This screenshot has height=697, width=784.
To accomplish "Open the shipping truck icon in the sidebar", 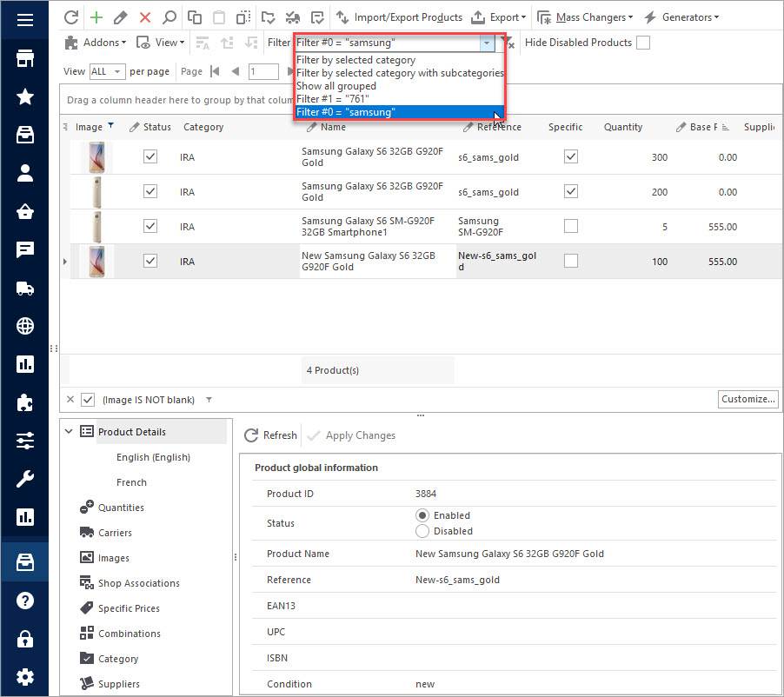I will click(x=25, y=288).
